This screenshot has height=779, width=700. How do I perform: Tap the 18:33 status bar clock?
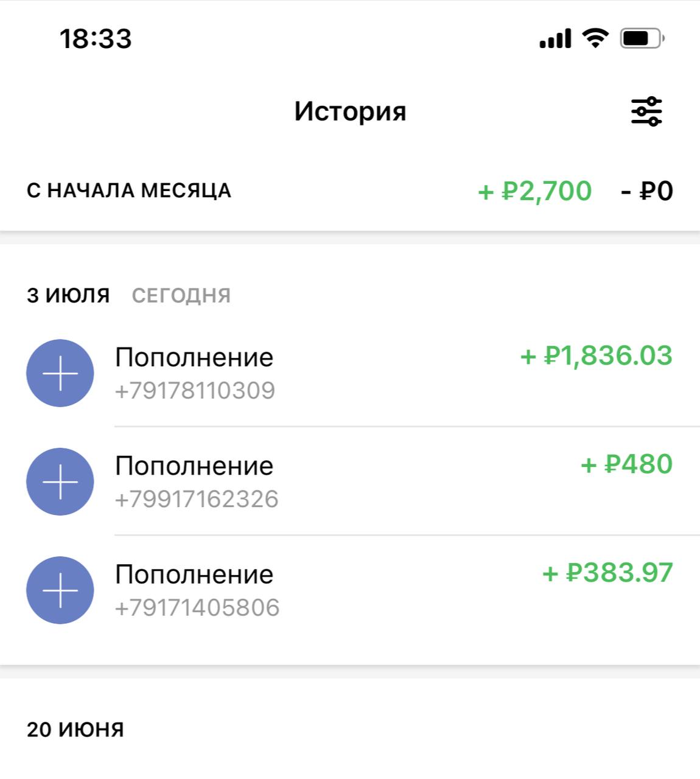click(x=96, y=38)
